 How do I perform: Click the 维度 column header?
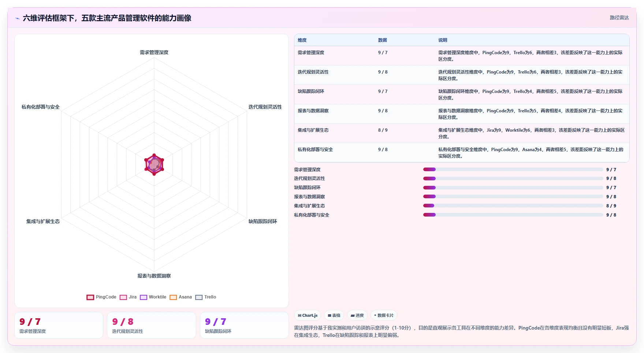tap(302, 40)
